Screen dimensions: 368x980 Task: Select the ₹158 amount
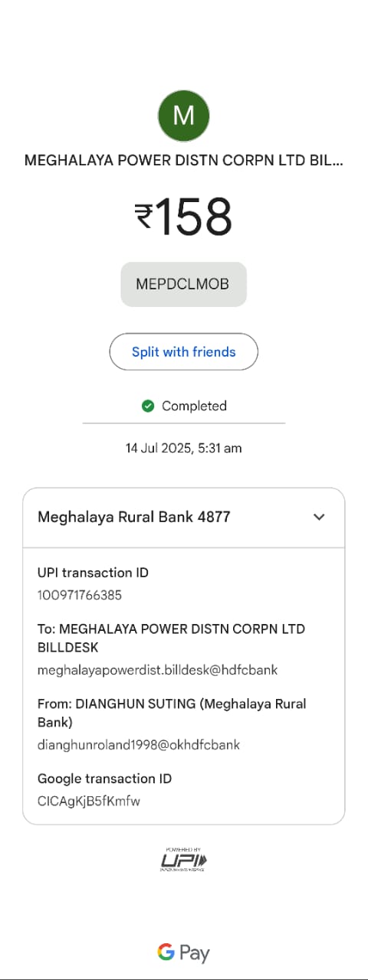tap(184, 217)
